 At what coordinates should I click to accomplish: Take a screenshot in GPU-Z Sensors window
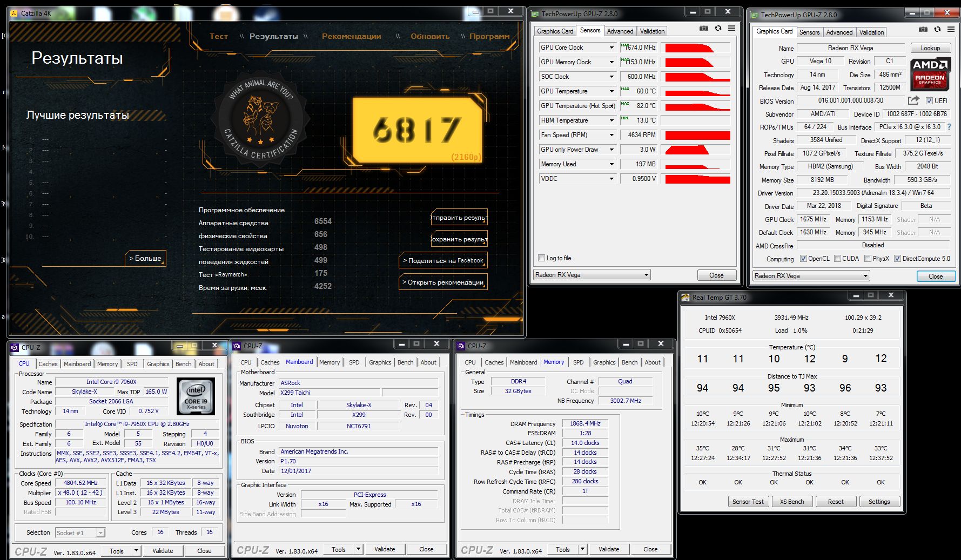click(x=704, y=29)
